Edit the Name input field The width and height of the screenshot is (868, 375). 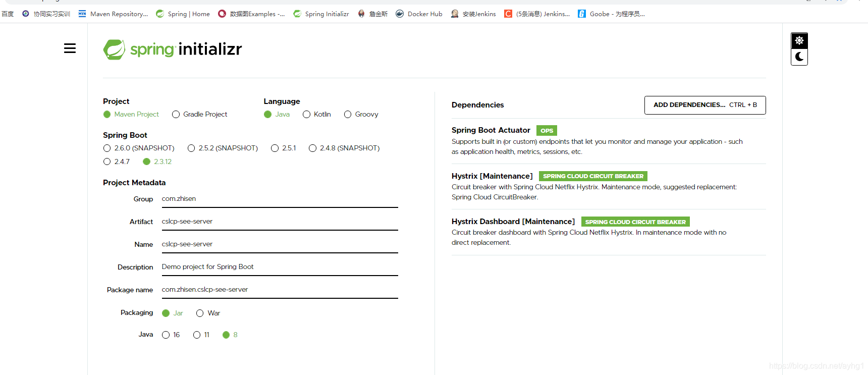tap(280, 244)
